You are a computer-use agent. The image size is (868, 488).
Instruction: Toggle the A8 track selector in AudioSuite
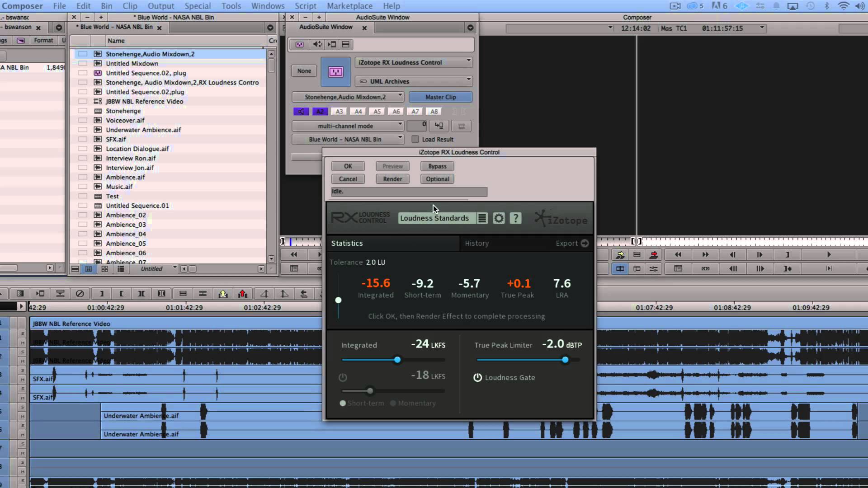click(x=434, y=111)
